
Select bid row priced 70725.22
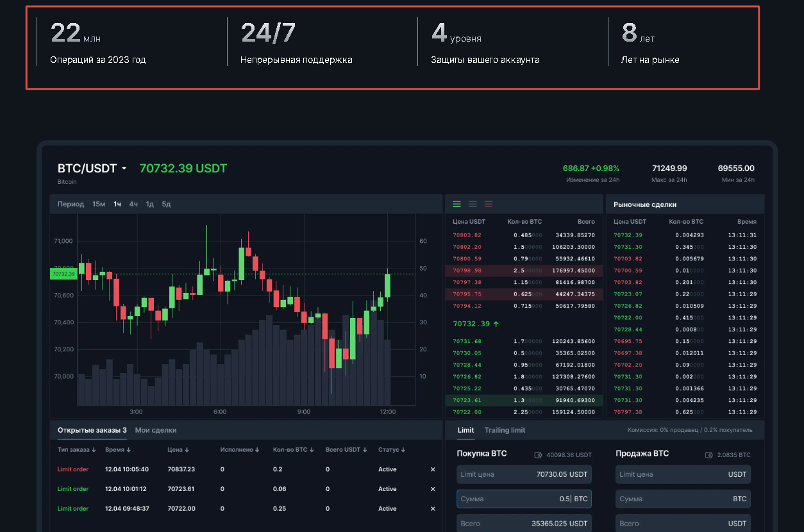coord(524,388)
